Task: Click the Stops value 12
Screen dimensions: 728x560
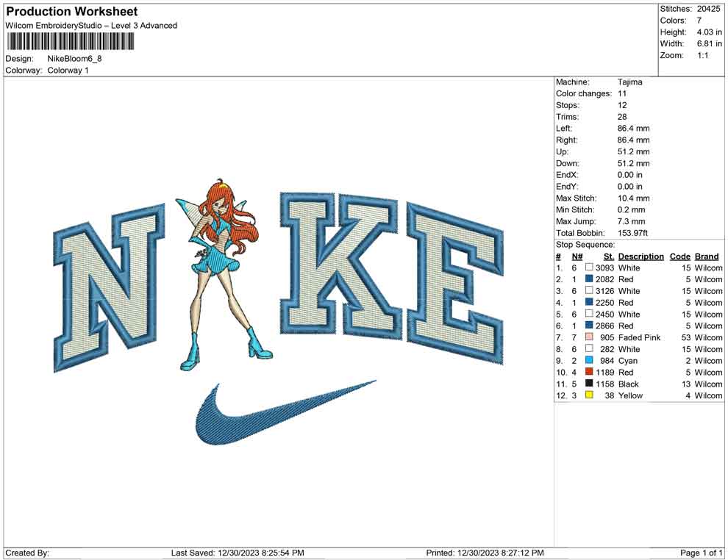Action: click(x=622, y=105)
